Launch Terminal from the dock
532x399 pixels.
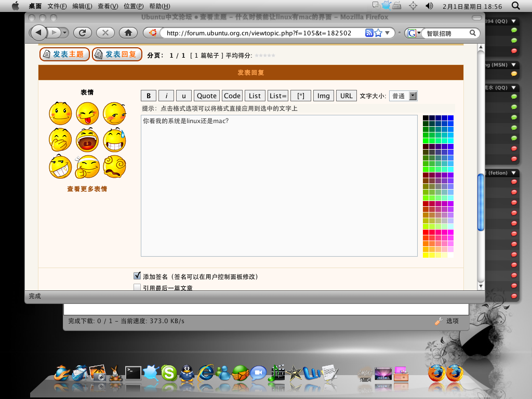[133, 373]
